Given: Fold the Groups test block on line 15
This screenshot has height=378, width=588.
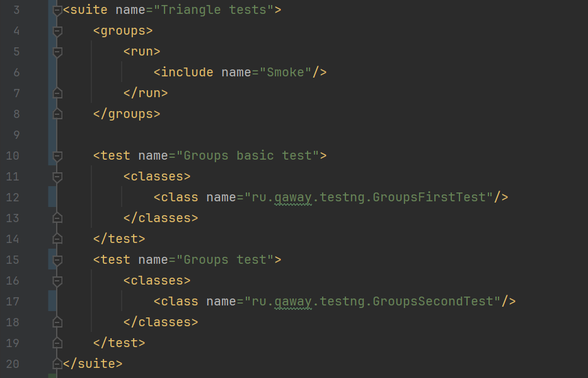Looking at the screenshot, I should 57,260.
